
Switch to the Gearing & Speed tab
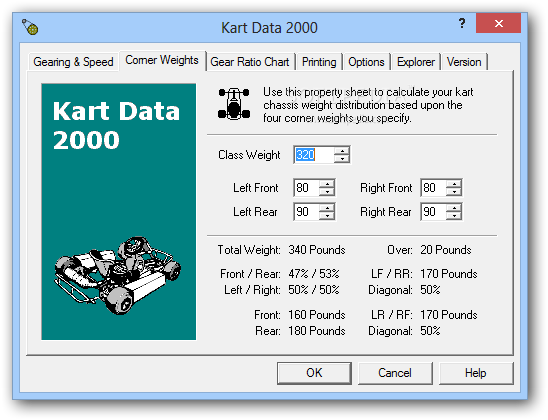[73, 62]
